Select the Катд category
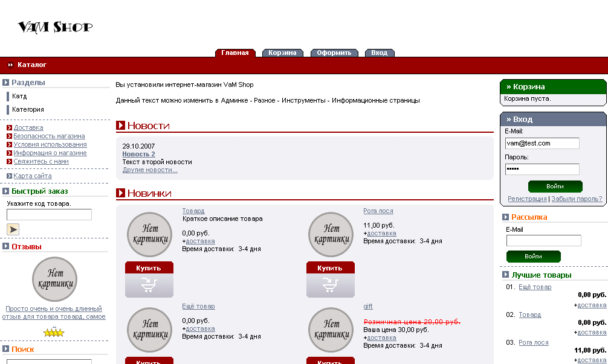Viewport: 608px width, 364px height. [19, 96]
